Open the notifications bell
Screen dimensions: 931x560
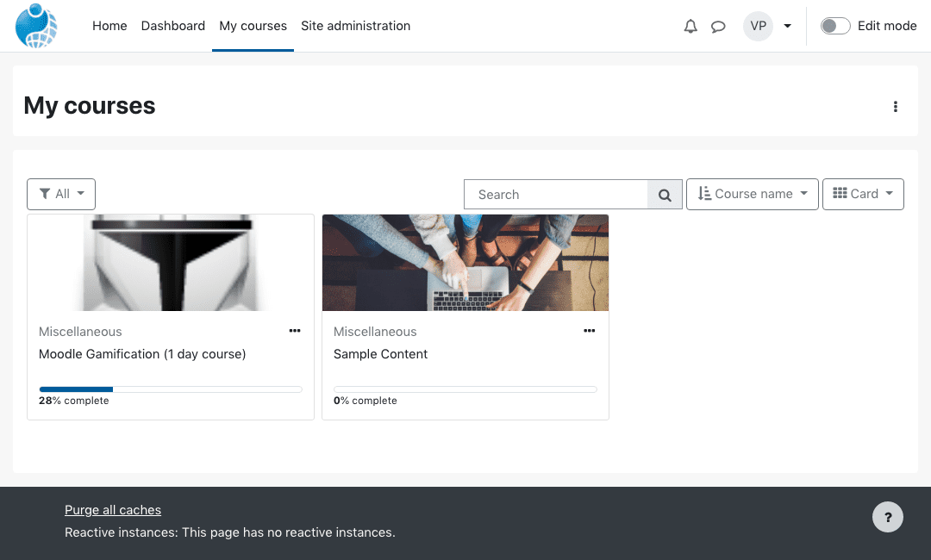[x=690, y=26]
